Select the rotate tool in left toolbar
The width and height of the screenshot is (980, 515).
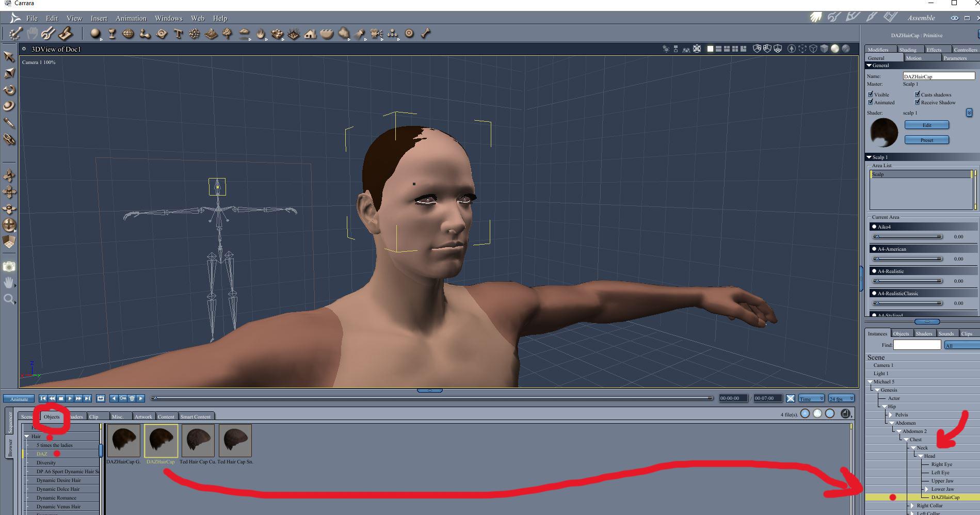9,90
